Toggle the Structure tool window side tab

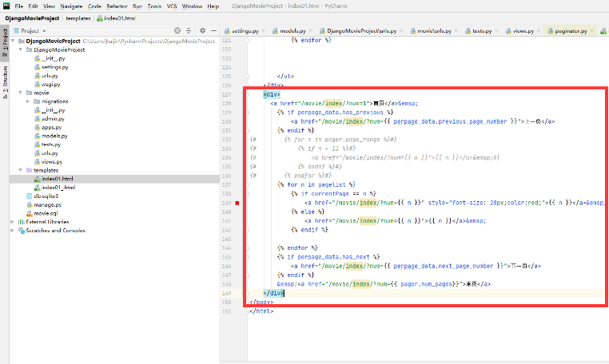pos(5,82)
